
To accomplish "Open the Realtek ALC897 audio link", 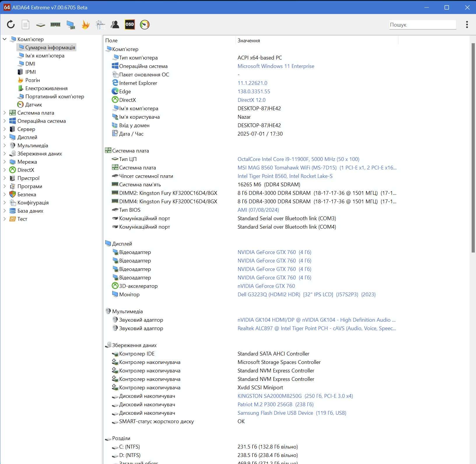I will tap(317, 328).
